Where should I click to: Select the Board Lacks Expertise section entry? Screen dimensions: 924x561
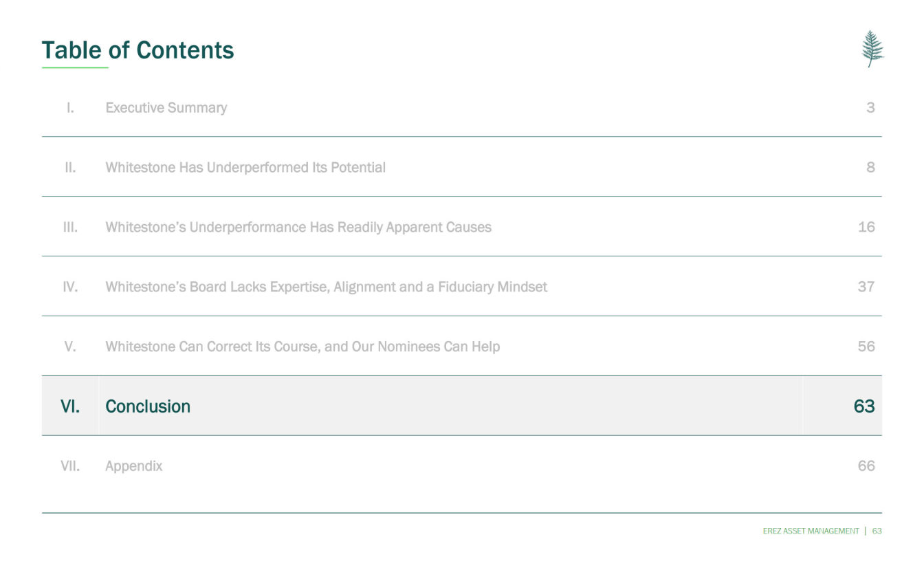(x=326, y=287)
